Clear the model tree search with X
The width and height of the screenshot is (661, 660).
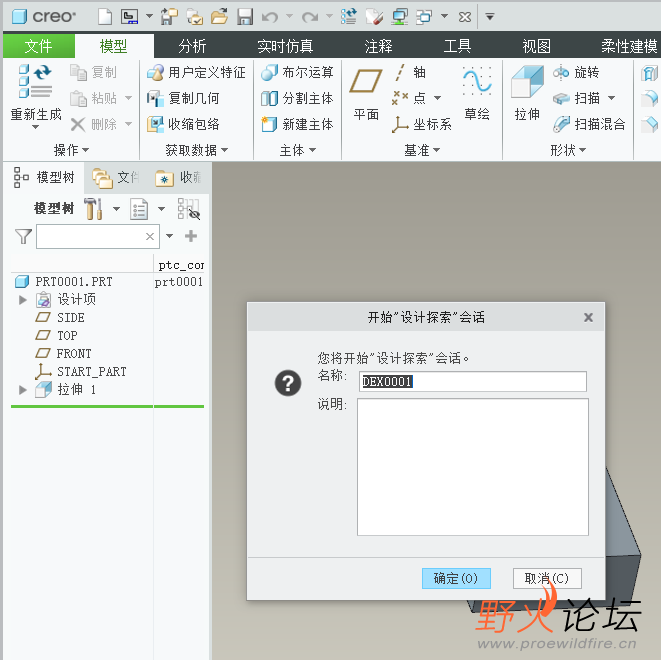pos(150,236)
